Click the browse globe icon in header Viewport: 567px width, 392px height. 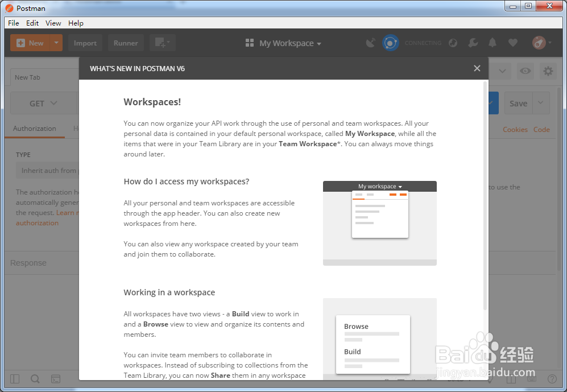pos(453,43)
